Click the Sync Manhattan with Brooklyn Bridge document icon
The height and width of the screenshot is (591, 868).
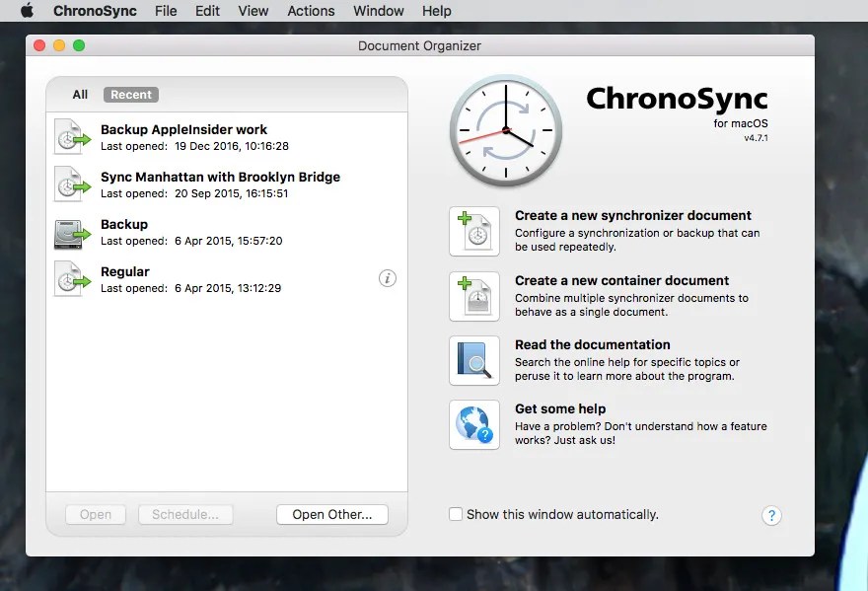[x=70, y=184]
